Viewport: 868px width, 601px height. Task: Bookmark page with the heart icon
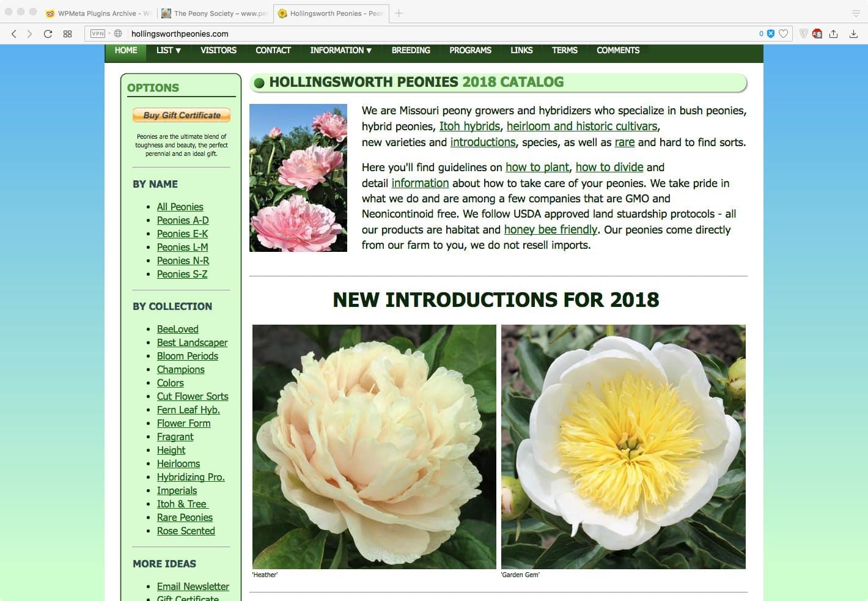point(783,34)
